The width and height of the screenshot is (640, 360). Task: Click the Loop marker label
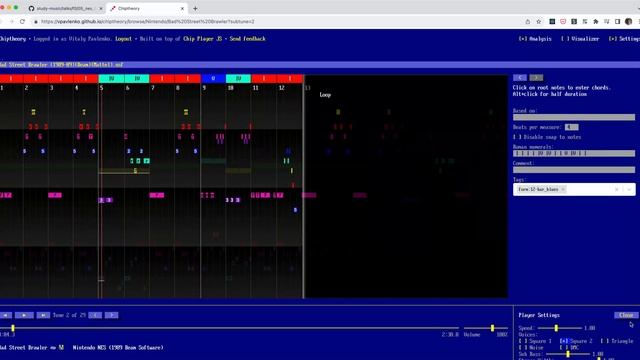[x=325, y=95]
